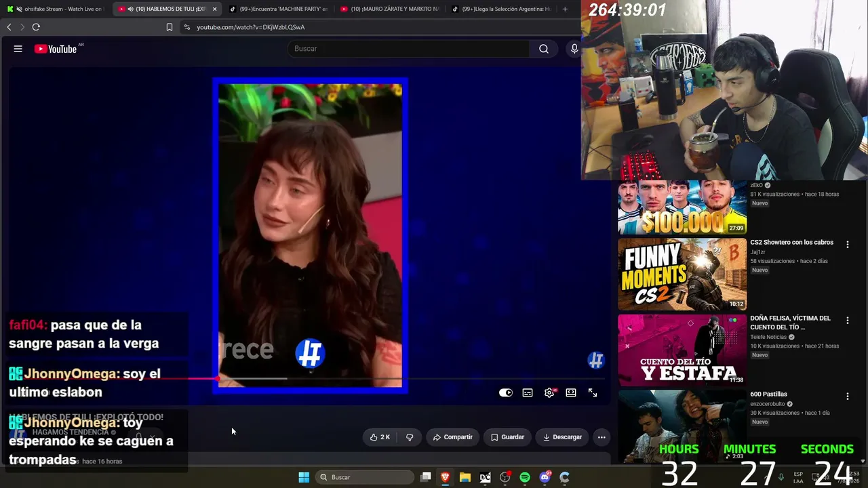This screenshot has width=868, height=488.
Task: Switch to the MACHINE PARTY TikTok tab
Action: 279,9
